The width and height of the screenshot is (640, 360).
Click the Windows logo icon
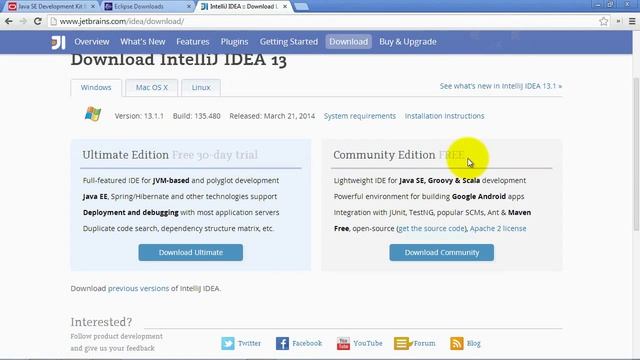pyautogui.click(x=93, y=114)
